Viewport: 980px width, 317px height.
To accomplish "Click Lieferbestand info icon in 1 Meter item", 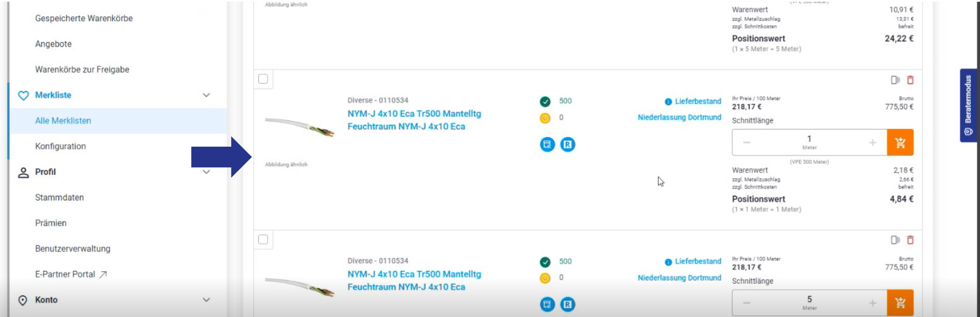I will (668, 102).
